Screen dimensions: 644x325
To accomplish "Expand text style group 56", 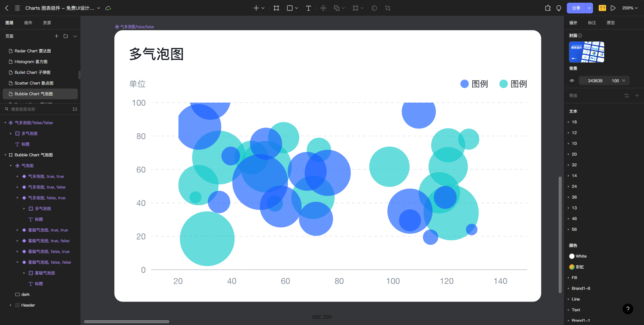I will [x=569, y=229].
